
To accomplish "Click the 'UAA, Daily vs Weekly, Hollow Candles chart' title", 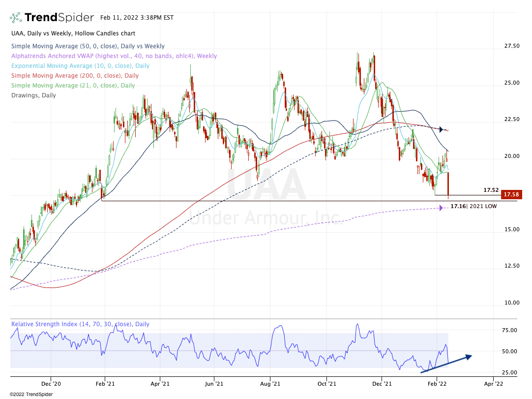I will 73,33.
